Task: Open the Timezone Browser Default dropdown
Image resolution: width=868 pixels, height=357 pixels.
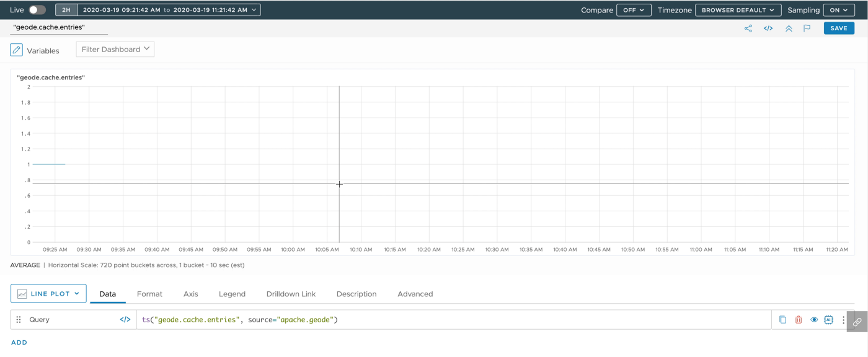Action: click(x=738, y=10)
